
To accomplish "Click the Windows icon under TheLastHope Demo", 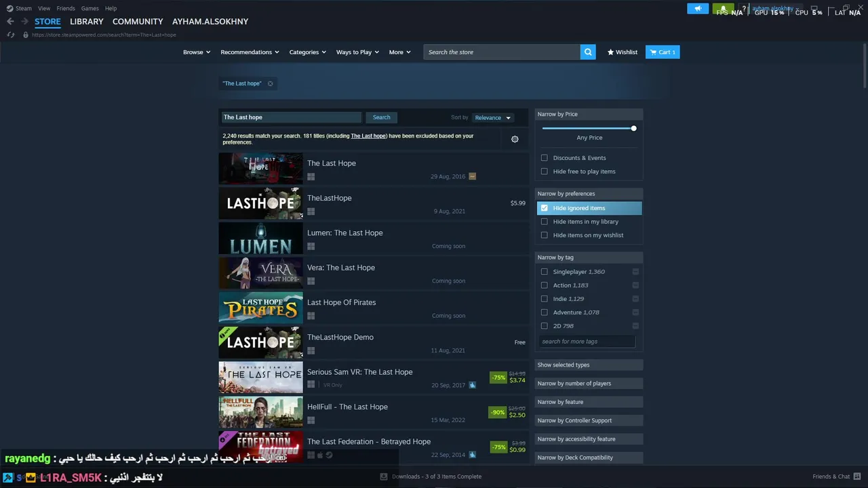I will point(311,350).
